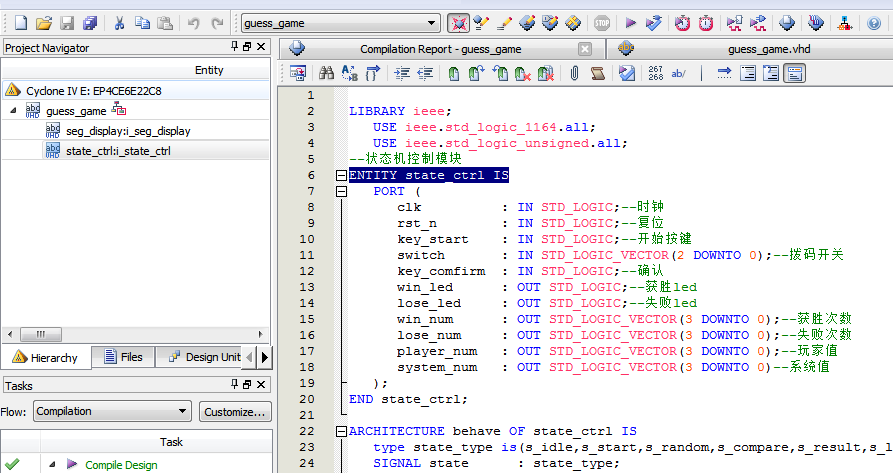
Task: Select state_ctrl:i_state_ctrl entity
Action: coord(118,151)
